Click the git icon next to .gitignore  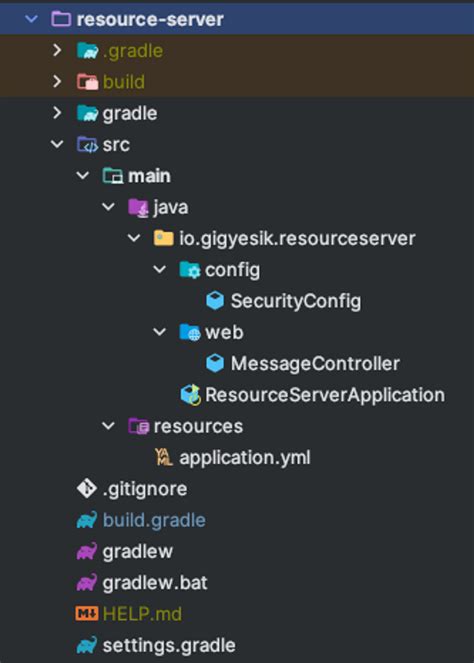coord(87,489)
